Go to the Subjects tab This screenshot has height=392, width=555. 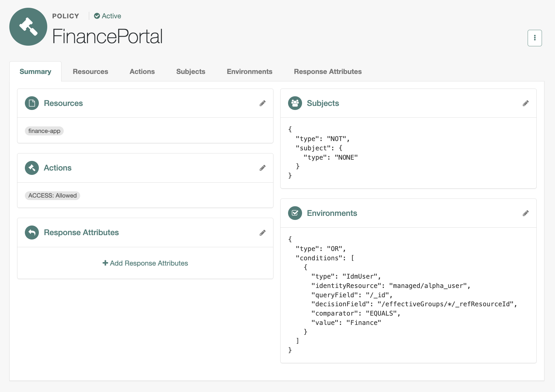pyautogui.click(x=190, y=71)
